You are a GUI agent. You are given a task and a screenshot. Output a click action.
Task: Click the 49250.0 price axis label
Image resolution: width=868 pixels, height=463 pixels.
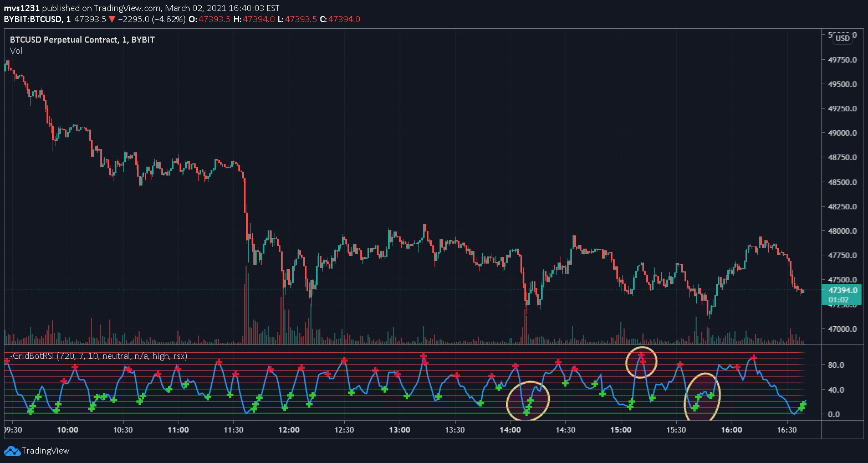pyautogui.click(x=843, y=109)
